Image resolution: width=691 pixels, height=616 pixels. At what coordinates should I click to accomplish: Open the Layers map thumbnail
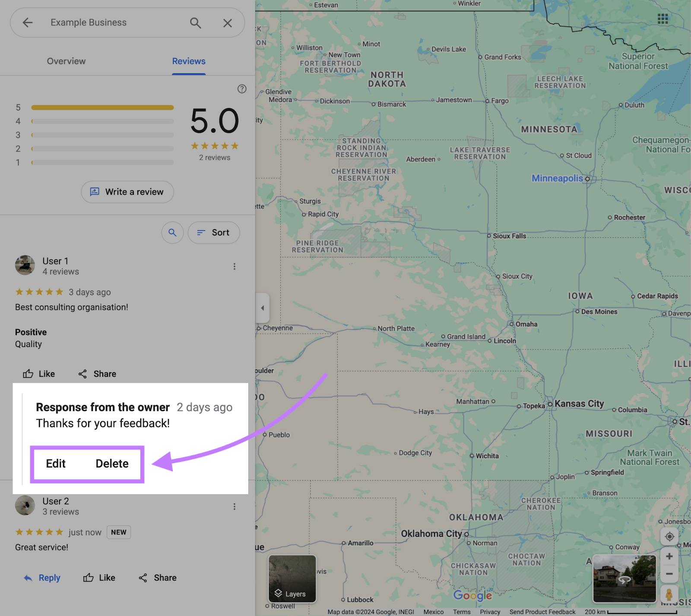click(x=292, y=578)
